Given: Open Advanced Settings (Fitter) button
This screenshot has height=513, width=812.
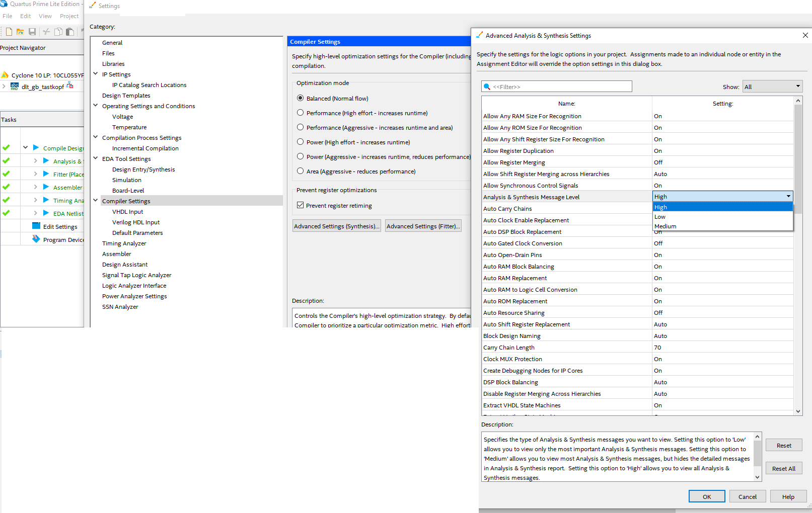Looking at the screenshot, I should coord(423,226).
